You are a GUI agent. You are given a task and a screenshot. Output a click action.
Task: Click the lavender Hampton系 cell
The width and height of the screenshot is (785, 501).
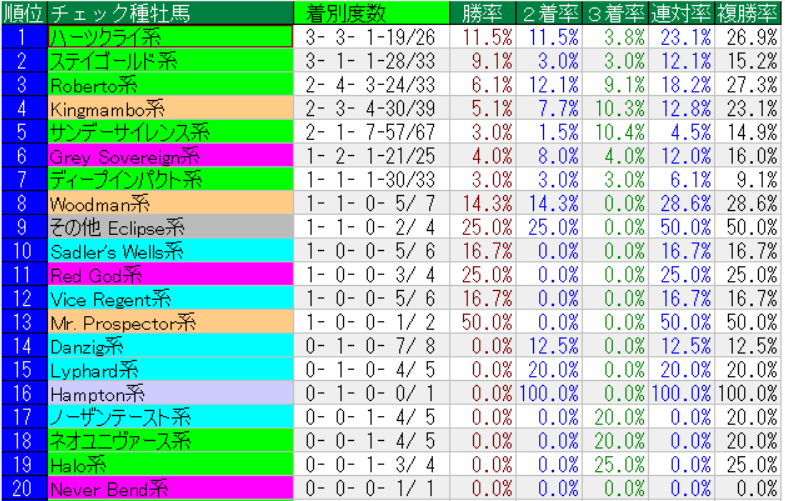point(170,392)
